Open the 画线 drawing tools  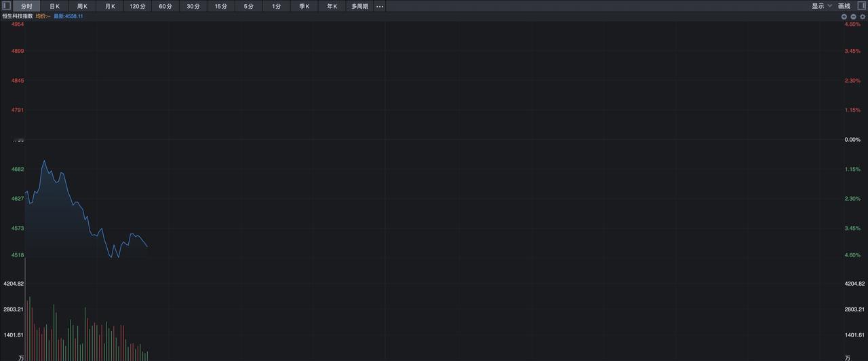click(x=844, y=6)
